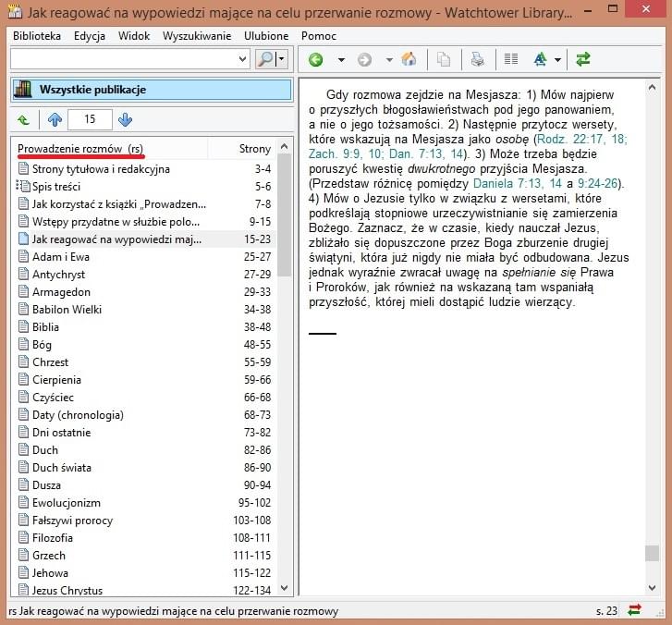Image resolution: width=672 pixels, height=625 pixels.
Task: Click the Wszystkie publikacje button
Action: tap(151, 90)
